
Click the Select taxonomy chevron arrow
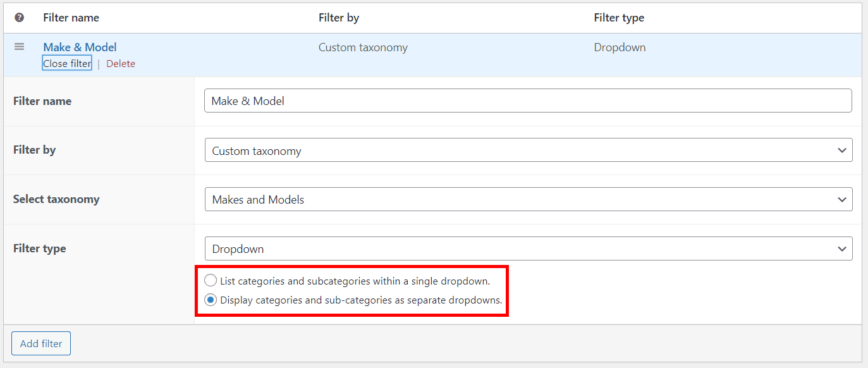[x=841, y=199]
